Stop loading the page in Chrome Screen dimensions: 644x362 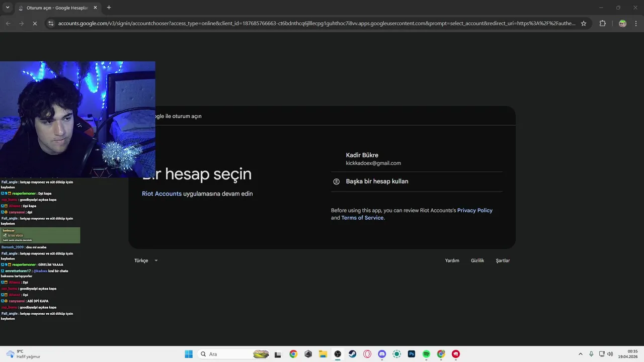point(35,23)
